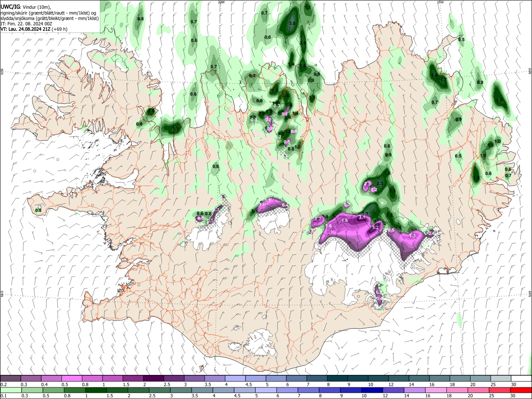Choose the snow legend swatch between 4 and 4.5
Image resolution: width=532 pixels, height=399 pixels.
(235, 378)
